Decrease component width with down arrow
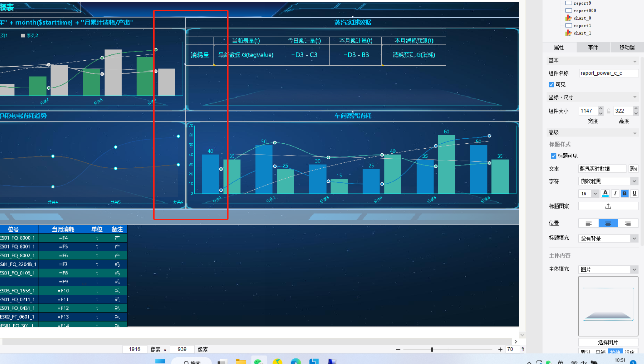 click(601, 113)
